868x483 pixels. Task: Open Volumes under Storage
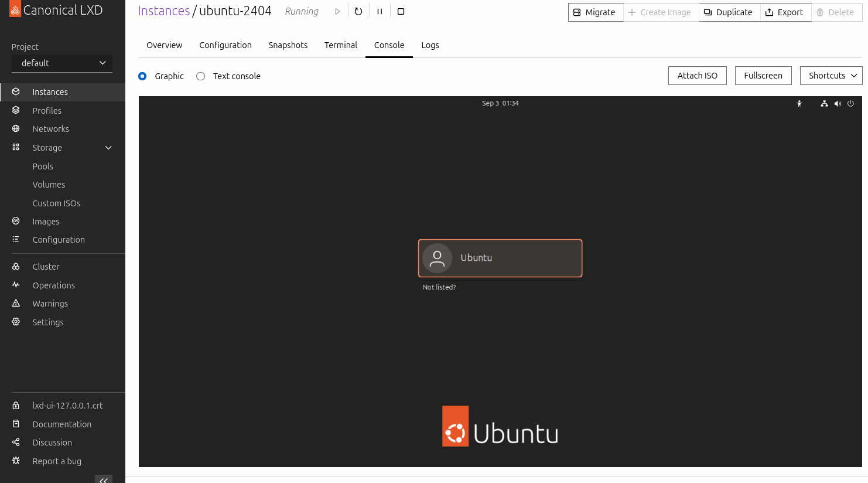(x=49, y=185)
